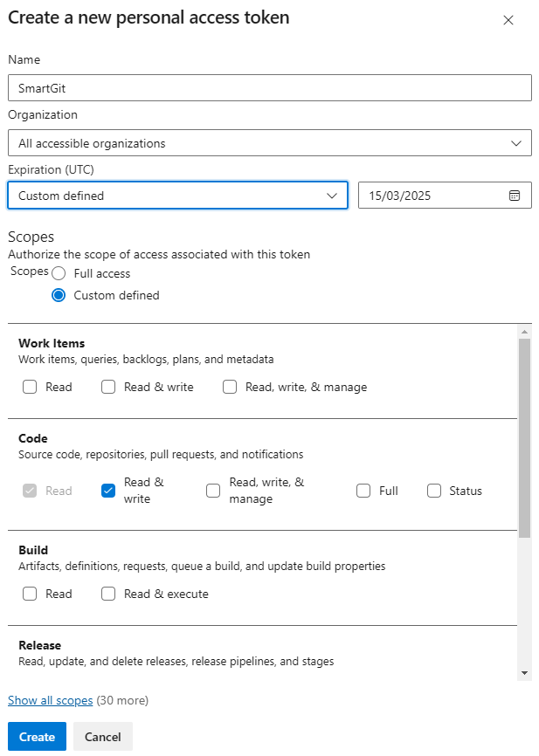Viewport: 539px width, 756px height.
Task: Select the Custom defined scopes radio button
Action: [x=58, y=295]
